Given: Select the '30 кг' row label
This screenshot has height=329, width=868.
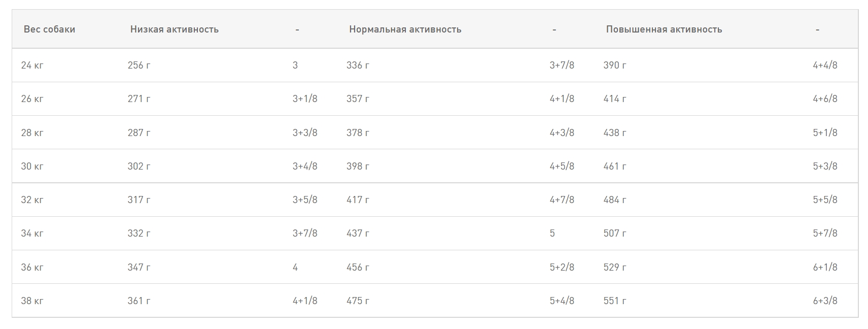Looking at the screenshot, I should click(x=32, y=166).
